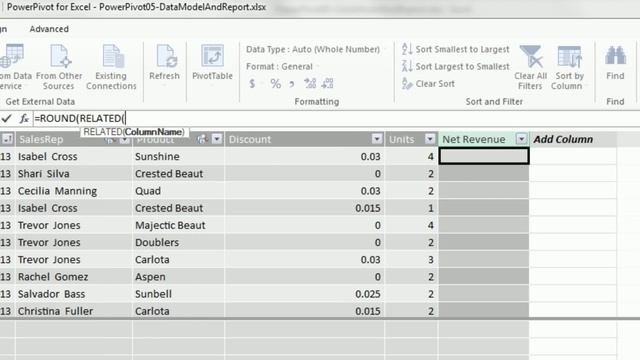Screen dimensions: 640x360
Task: Apply the percent format icon
Action: [x=276, y=84]
